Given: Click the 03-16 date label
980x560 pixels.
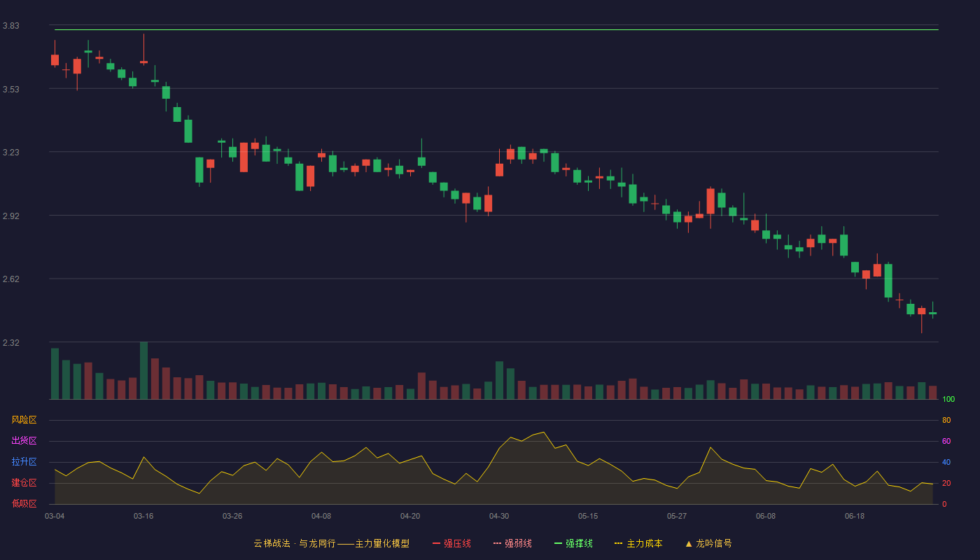Looking at the screenshot, I should click(x=143, y=516).
